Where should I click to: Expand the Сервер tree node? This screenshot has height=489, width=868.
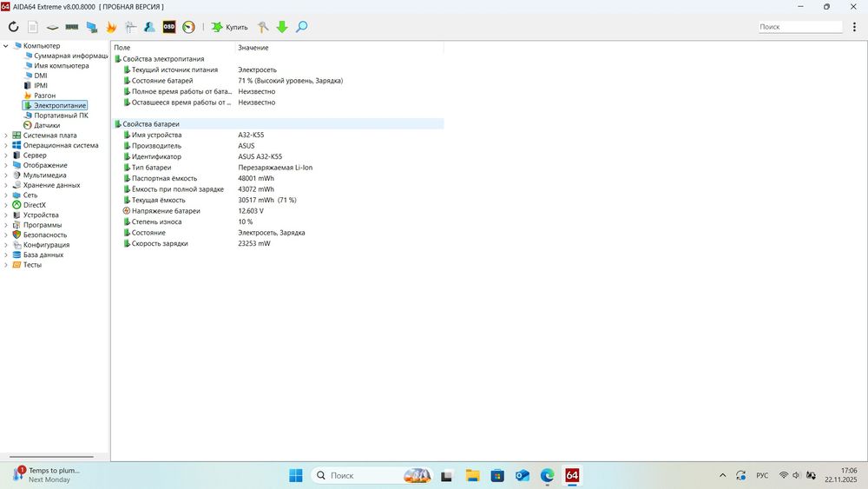pos(5,155)
